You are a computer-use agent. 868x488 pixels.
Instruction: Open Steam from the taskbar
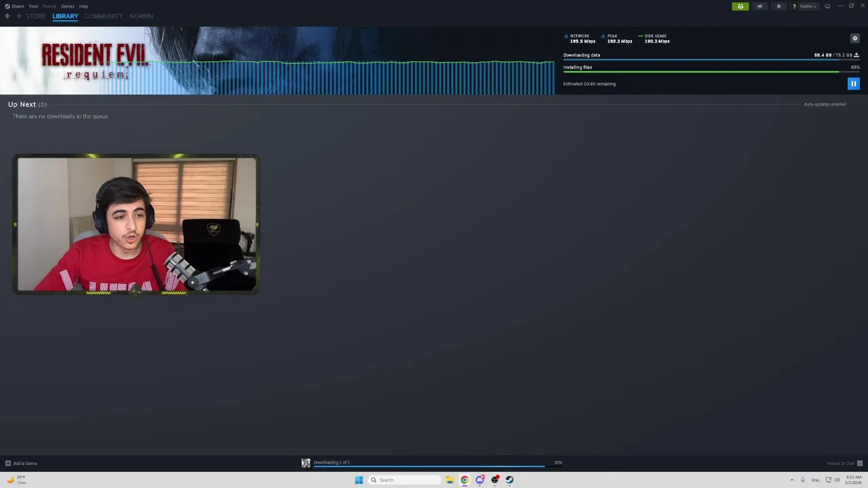tap(509, 480)
